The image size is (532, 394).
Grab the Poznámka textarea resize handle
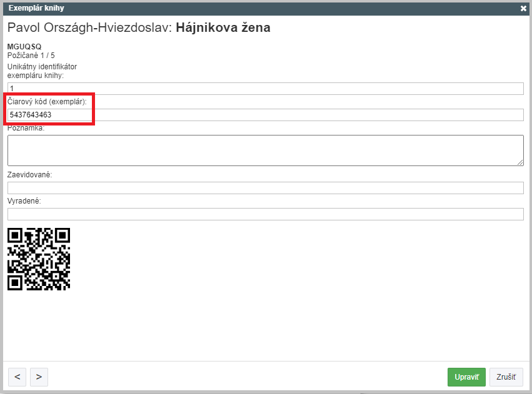point(520,162)
